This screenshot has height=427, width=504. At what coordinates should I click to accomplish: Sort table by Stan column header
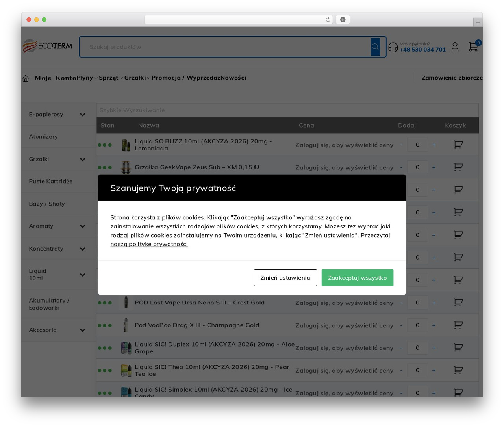(x=107, y=126)
